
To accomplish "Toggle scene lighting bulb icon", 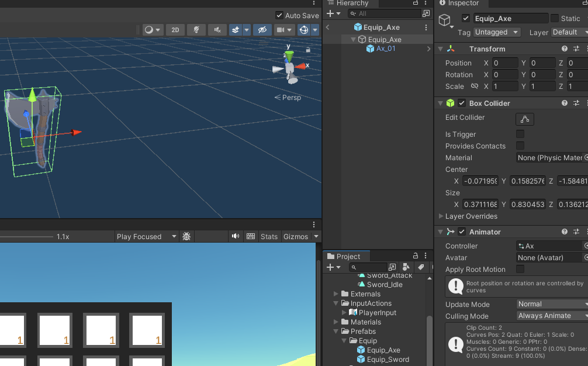I will click(x=196, y=30).
